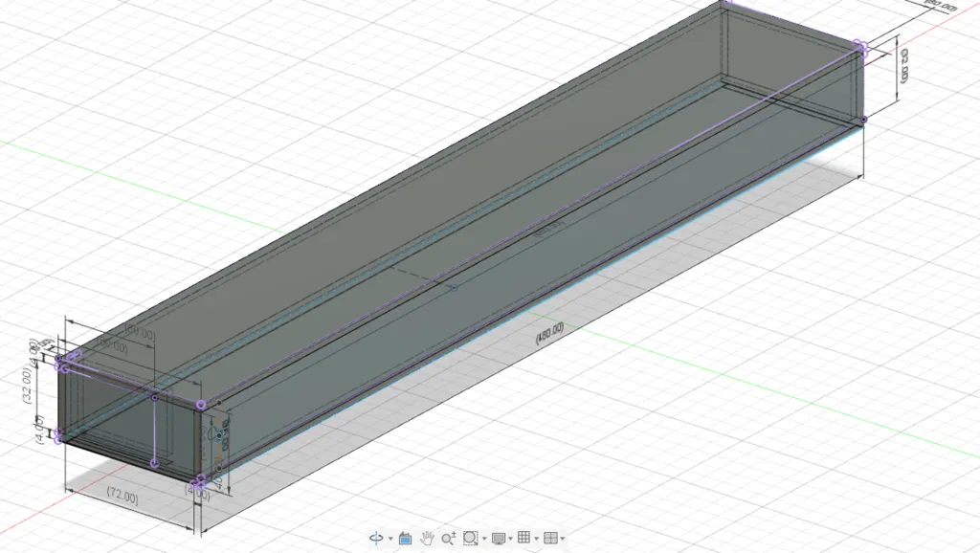
Task: Click the Viewports icon
Action: pyautogui.click(x=549, y=538)
